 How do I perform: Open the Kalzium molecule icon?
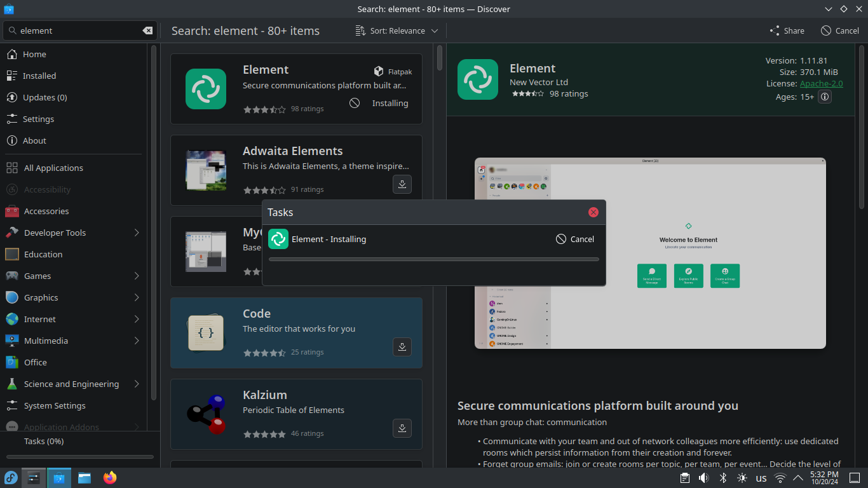coord(206,414)
